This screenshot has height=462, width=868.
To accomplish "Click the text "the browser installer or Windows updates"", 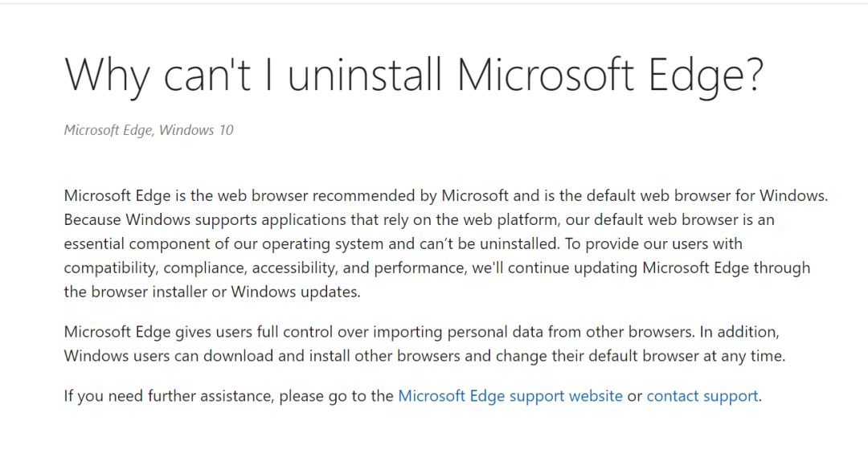I will tap(212, 292).
